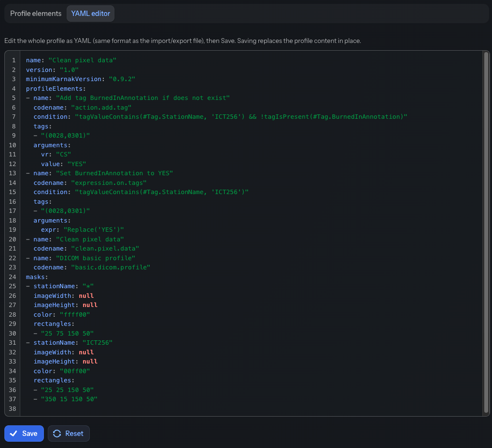Click the circular arrows Reset icon

click(57, 433)
